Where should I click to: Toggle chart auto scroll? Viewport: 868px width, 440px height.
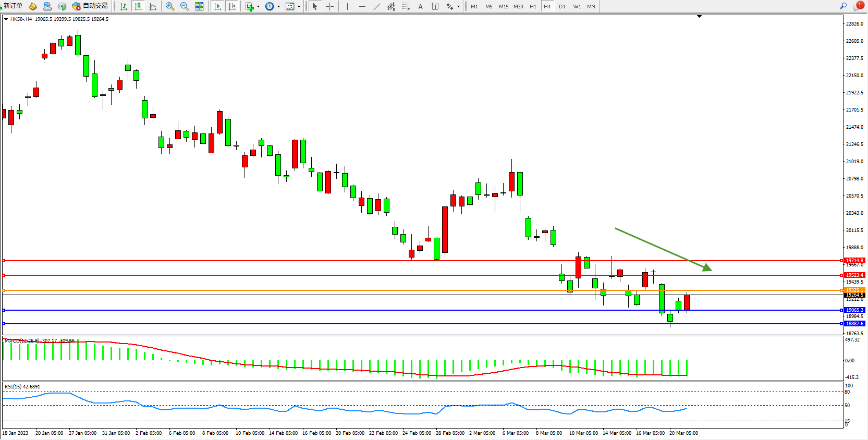[218, 7]
